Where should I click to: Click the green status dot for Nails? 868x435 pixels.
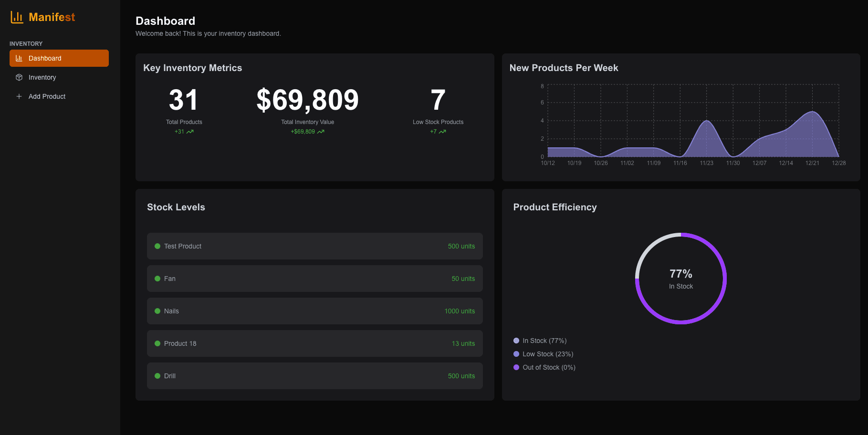click(157, 311)
